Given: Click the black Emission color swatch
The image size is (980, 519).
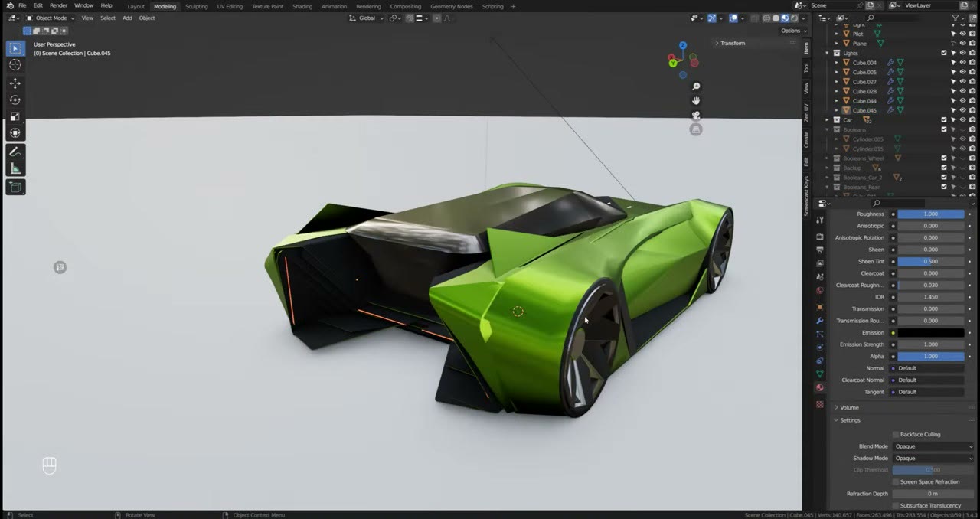Looking at the screenshot, I should [931, 333].
